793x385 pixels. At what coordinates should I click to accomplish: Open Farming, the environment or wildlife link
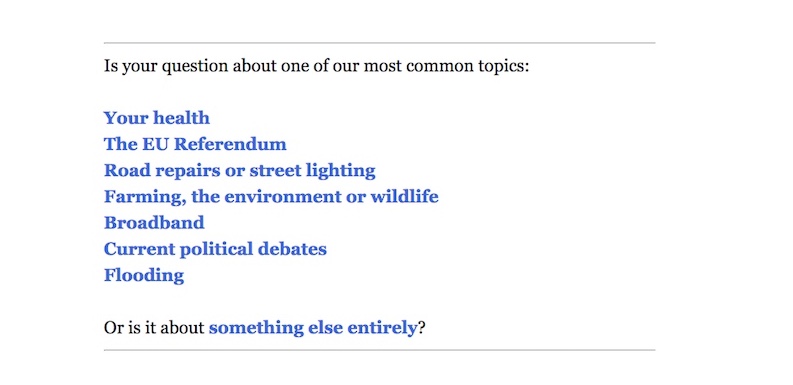point(271,197)
